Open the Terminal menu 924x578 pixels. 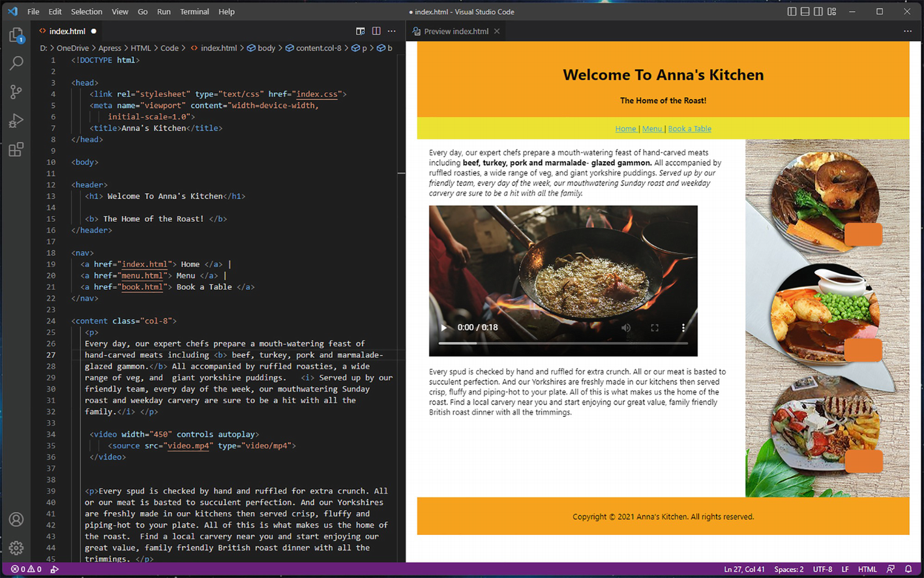point(194,12)
